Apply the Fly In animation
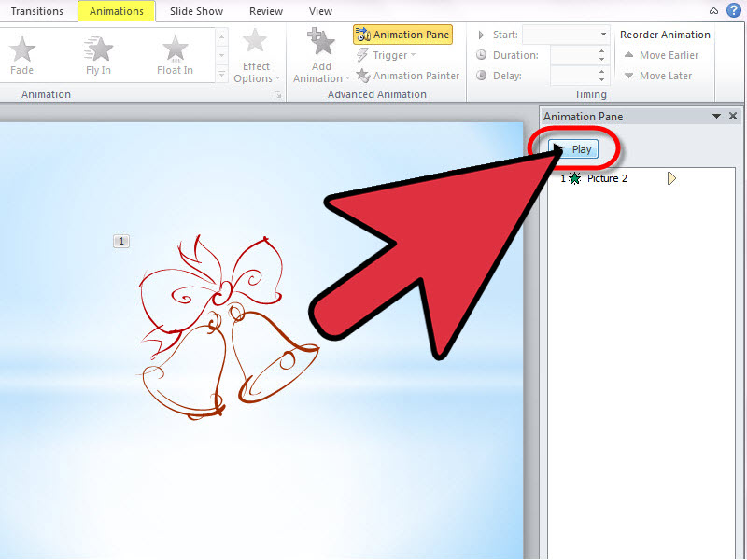 (x=98, y=53)
